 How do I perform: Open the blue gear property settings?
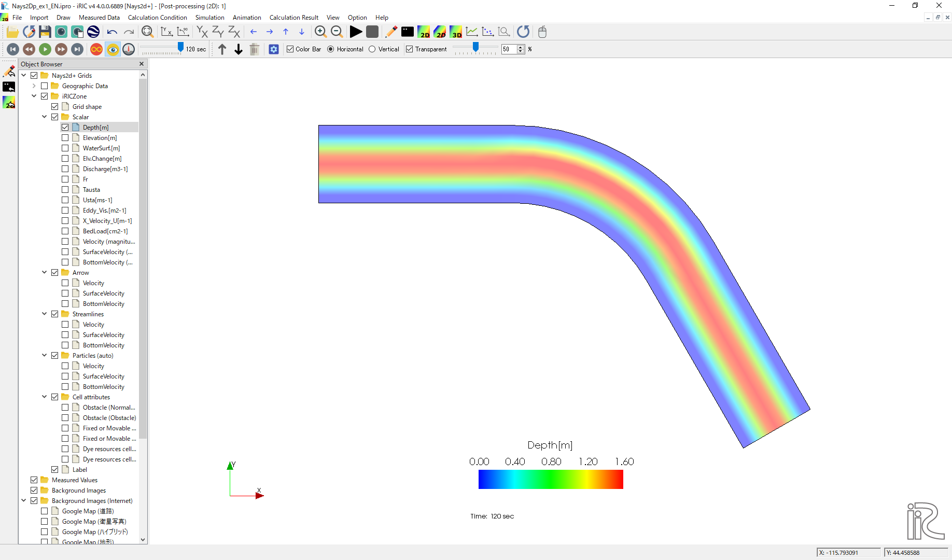coord(274,49)
